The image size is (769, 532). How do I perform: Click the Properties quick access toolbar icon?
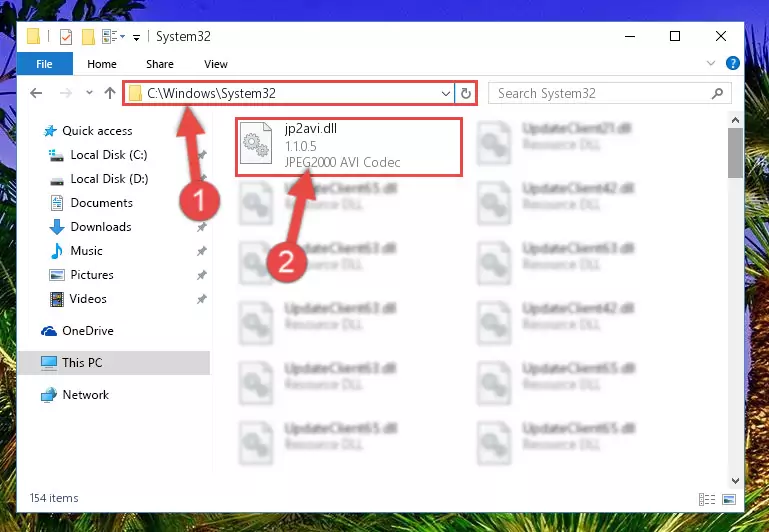point(66,36)
